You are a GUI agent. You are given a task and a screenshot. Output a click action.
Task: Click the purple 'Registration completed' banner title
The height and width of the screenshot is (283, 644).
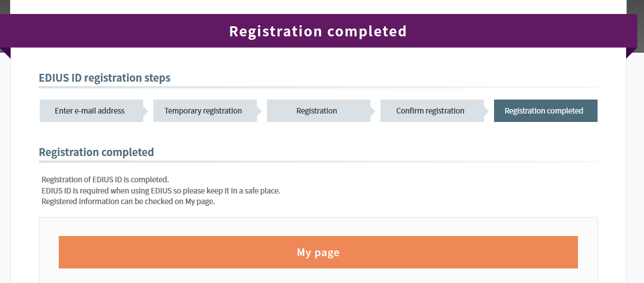[x=318, y=31]
